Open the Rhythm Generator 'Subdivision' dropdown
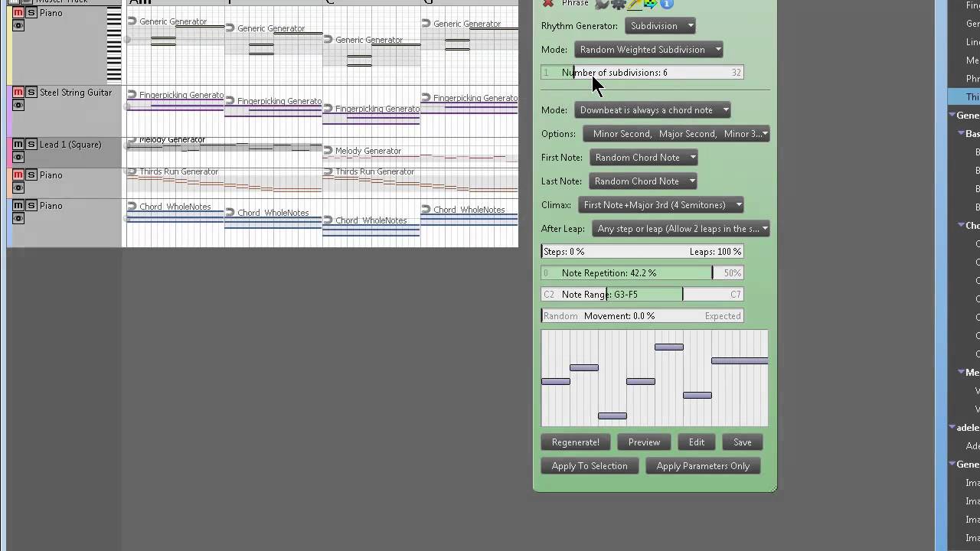Screen dimensions: 980x551 (x=660, y=26)
